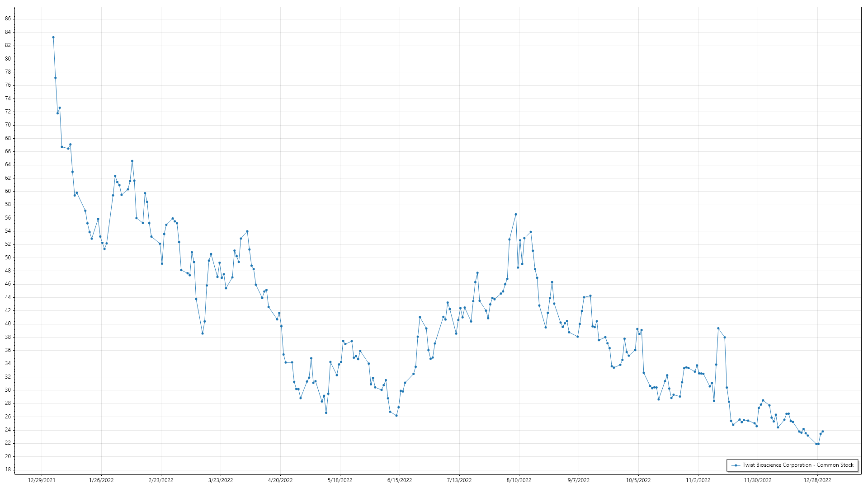Click the legend line marker icon
Viewport: 868px width, 488px height.
[x=736, y=465]
